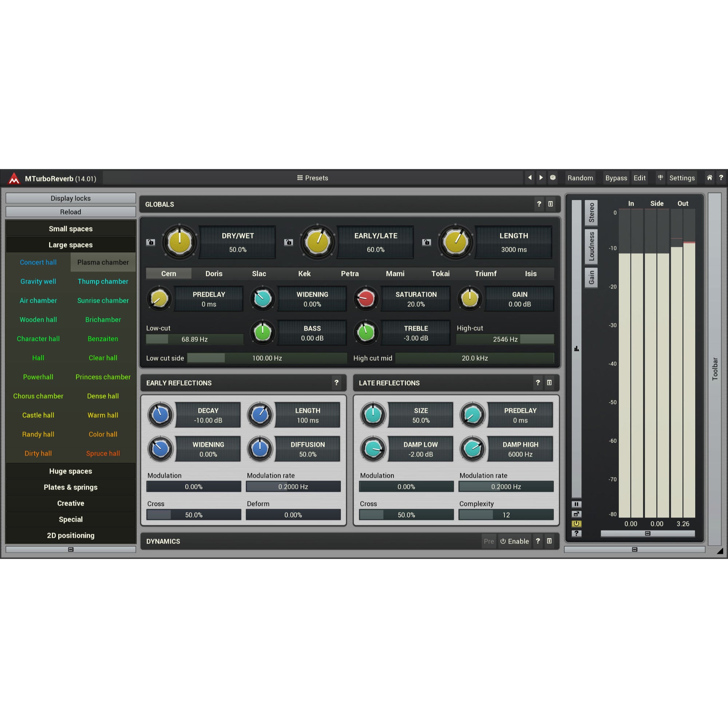Toggle the Pre button in Dynamics
This screenshot has width=728, height=728.
click(489, 542)
